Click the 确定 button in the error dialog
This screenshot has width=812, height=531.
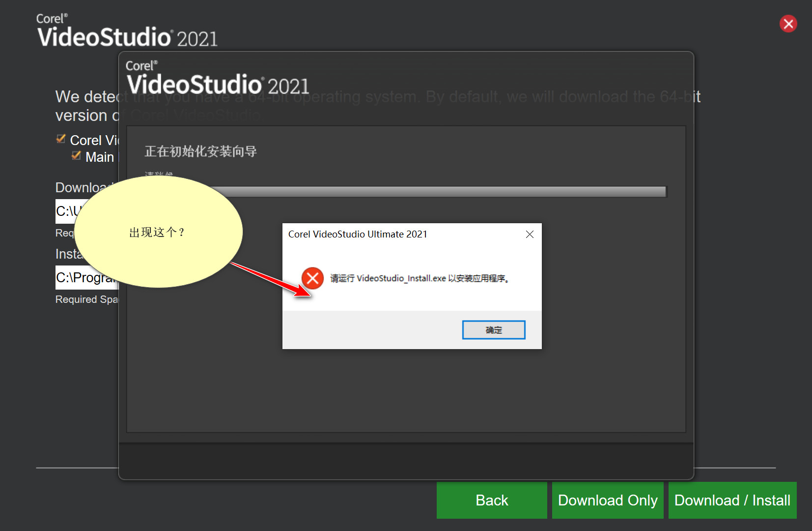(494, 330)
